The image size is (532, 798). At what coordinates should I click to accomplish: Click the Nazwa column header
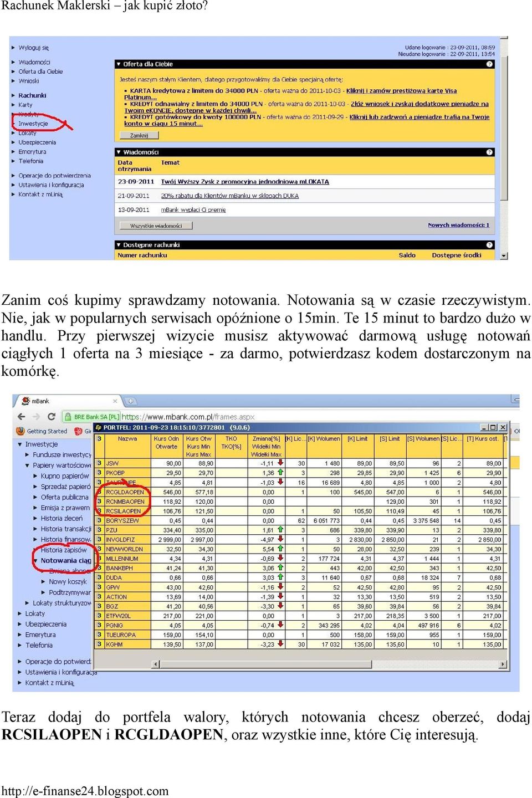(127, 438)
